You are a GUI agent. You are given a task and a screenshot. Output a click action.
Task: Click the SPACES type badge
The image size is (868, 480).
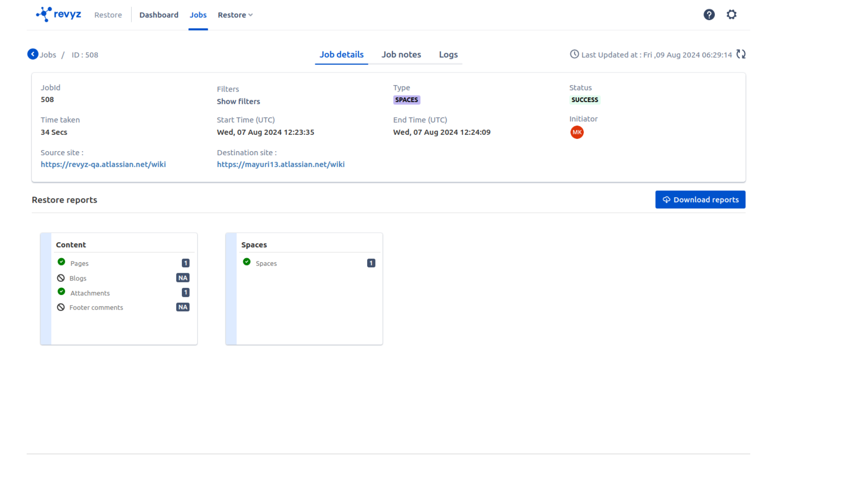click(x=406, y=100)
